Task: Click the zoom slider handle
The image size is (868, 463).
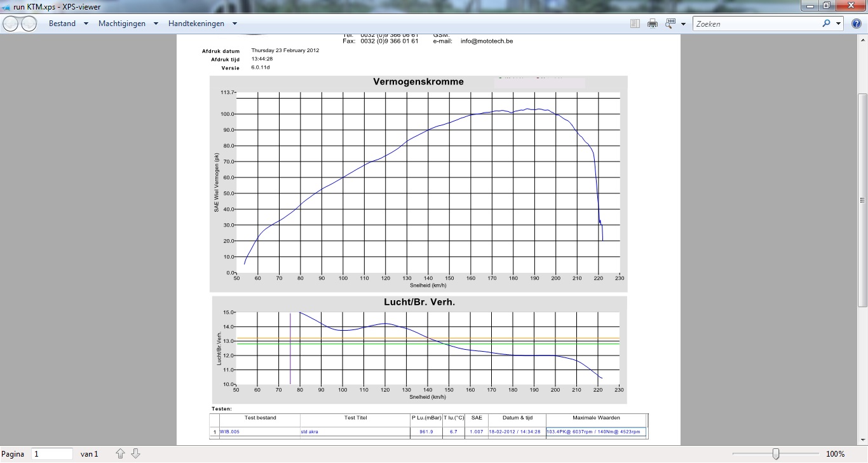Action: (776, 454)
